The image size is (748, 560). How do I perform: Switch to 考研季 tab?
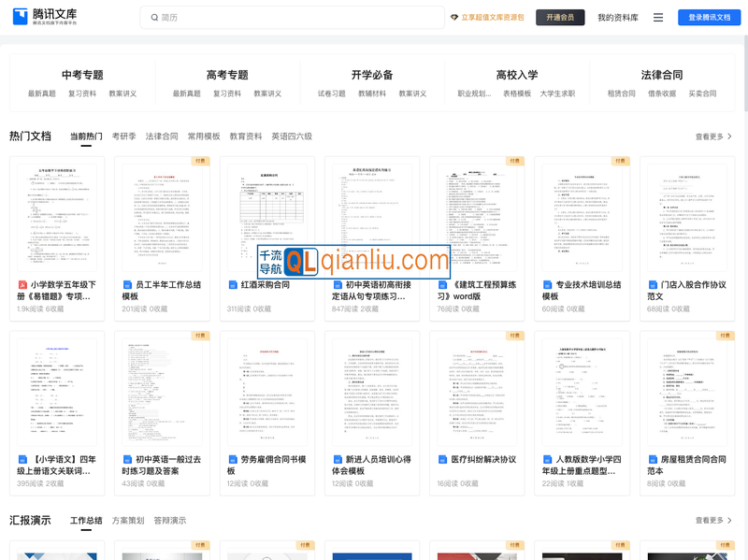click(123, 136)
